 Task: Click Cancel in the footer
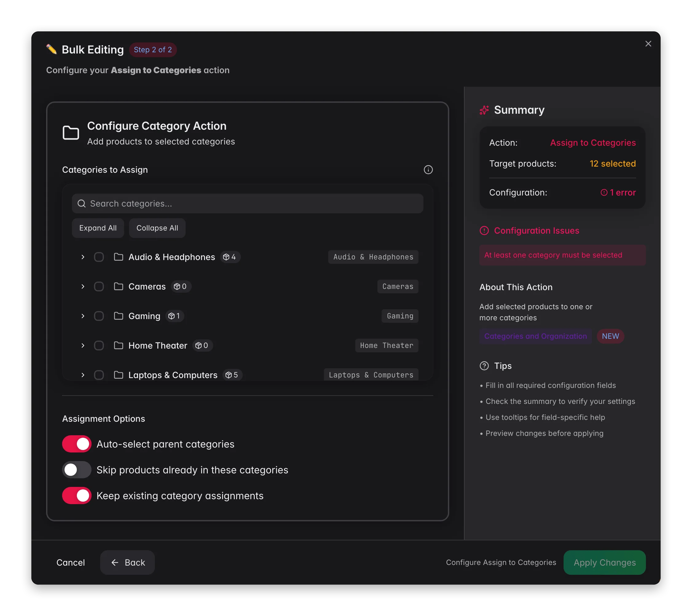pos(70,563)
